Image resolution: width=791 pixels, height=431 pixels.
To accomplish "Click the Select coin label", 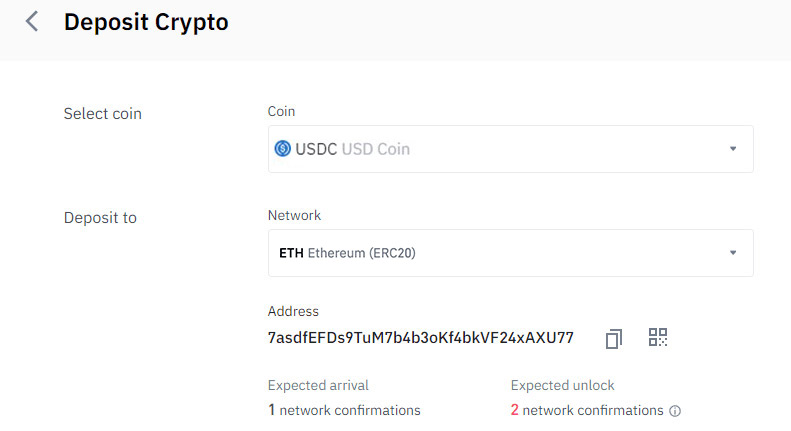I will pos(103,114).
